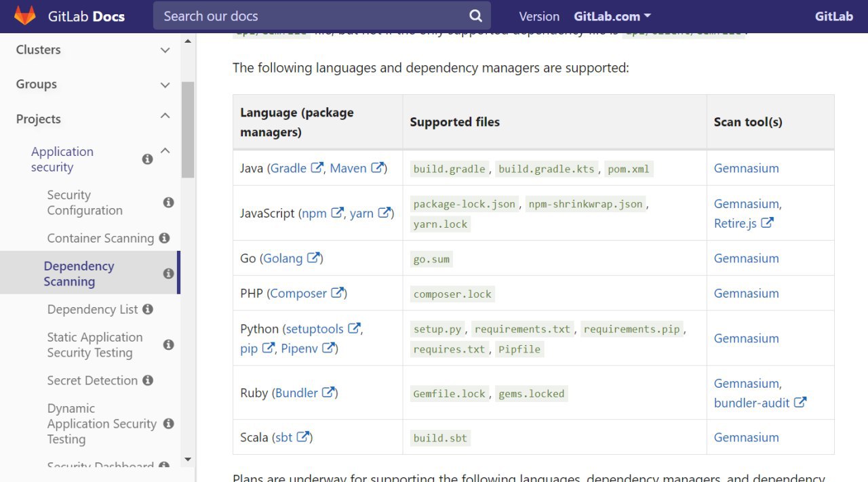Screen dimensions: 868x482
Task: Open the Maven link
Action: 349,168
